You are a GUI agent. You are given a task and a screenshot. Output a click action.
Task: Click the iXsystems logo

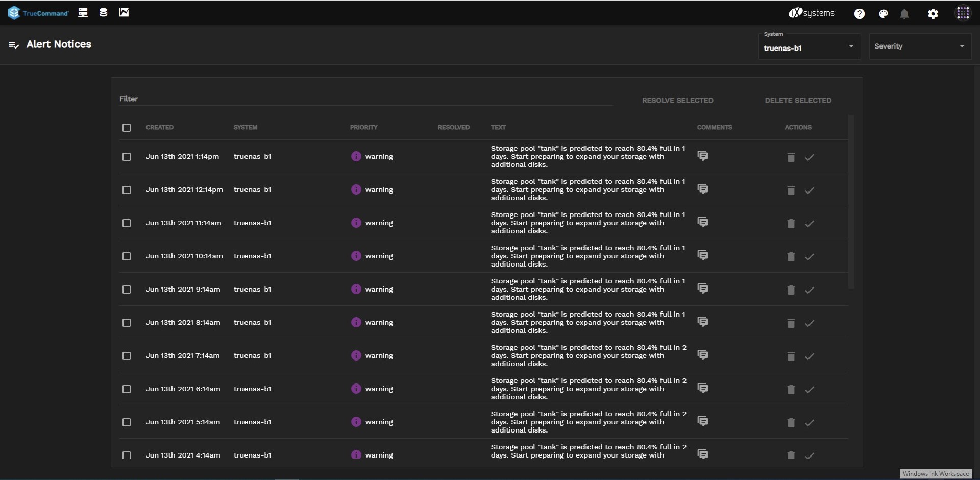coord(812,13)
